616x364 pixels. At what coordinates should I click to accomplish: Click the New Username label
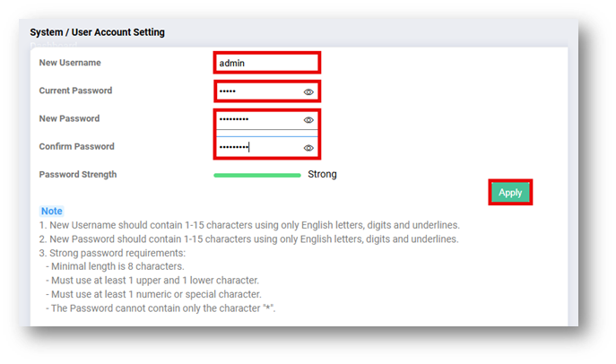70,63
